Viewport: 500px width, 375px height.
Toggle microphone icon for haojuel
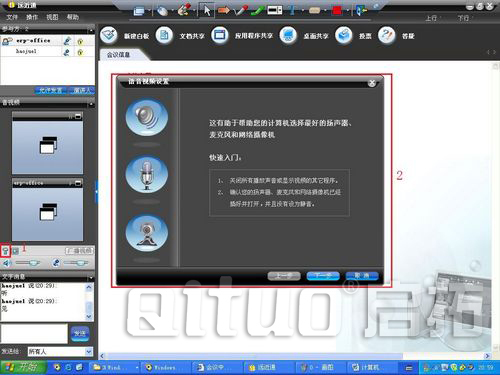67,52
